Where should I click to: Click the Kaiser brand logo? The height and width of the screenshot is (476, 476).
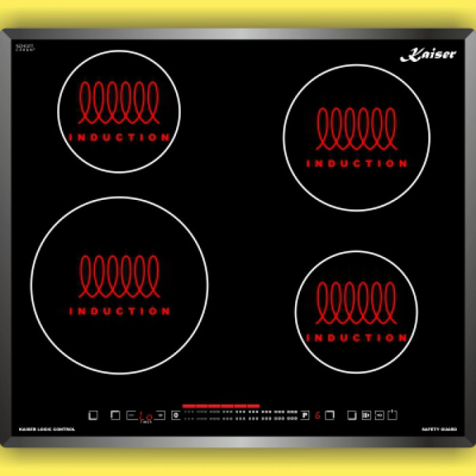click(x=428, y=56)
